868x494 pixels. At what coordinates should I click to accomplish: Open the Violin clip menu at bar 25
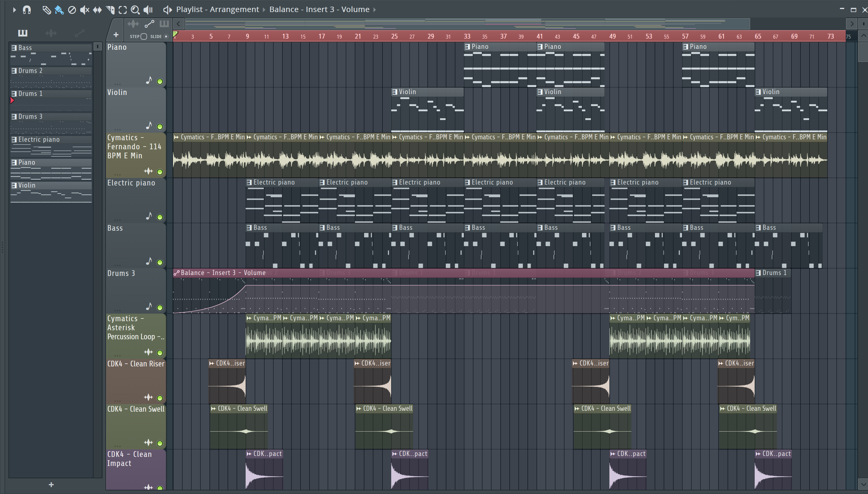pyautogui.click(x=395, y=92)
